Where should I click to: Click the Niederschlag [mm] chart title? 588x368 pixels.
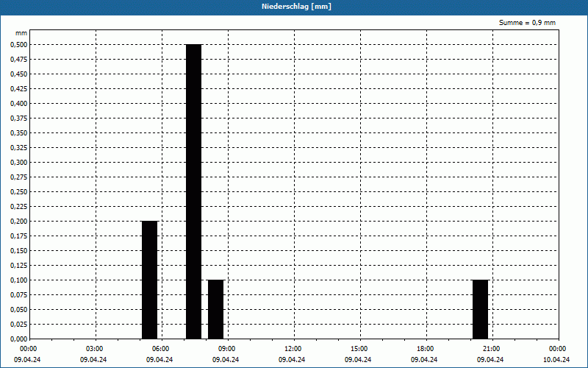point(296,7)
